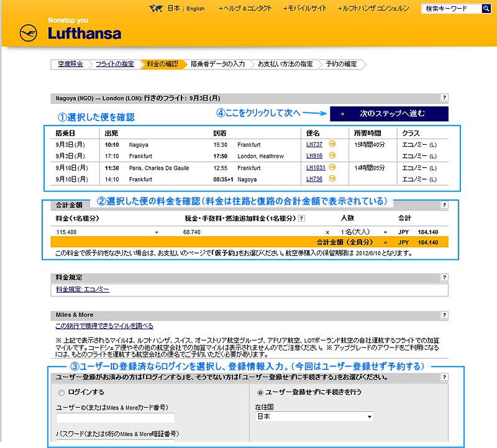497x448 pixels.
Task: Select the 料金の確認 step
Action: pos(162,64)
